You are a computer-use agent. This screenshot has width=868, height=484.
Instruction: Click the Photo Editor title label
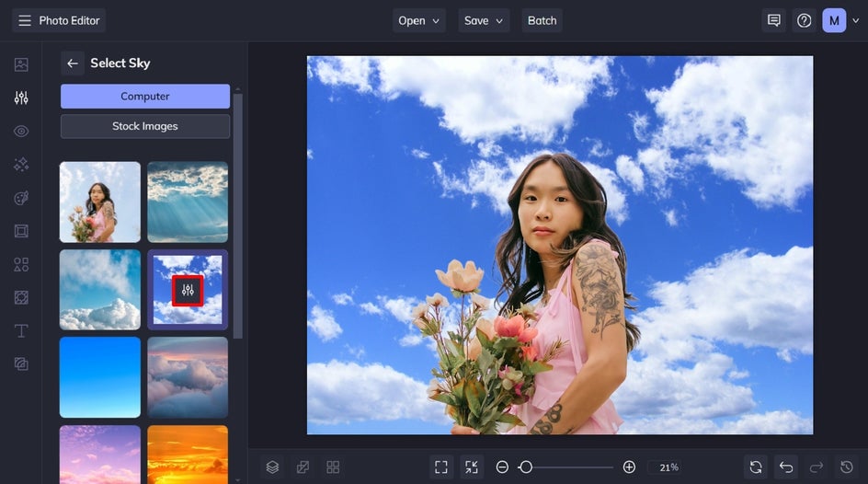coord(69,20)
